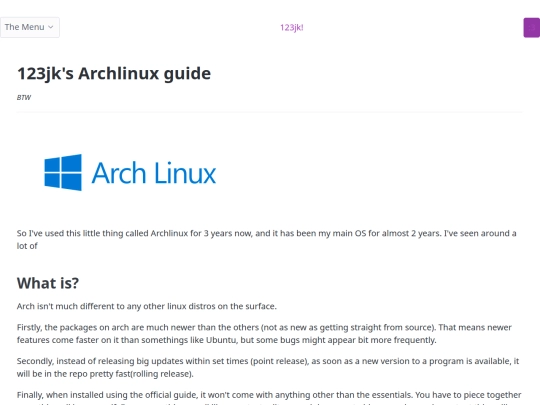This screenshot has width=540, height=405.
Task: Click the paragraph starting with Finally
Action: (269, 397)
